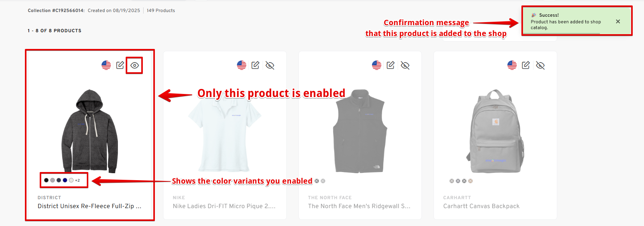The width and height of the screenshot is (644, 226).
Task: Edit the Carhartt Canvas Backpack product
Action: [526, 65]
